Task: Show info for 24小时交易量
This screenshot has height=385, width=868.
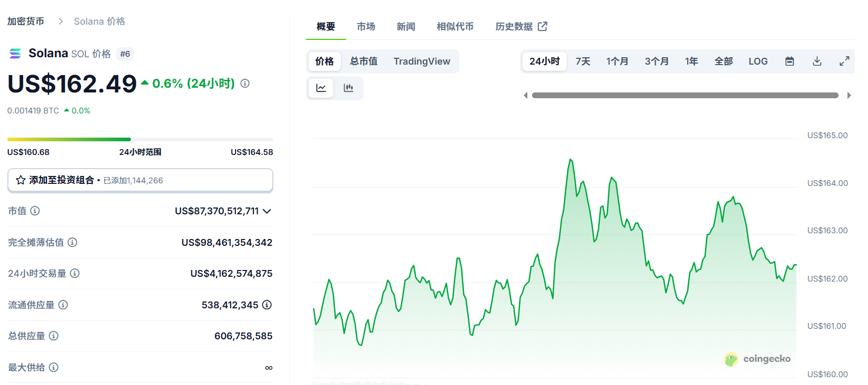Action: pyautogui.click(x=75, y=273)
